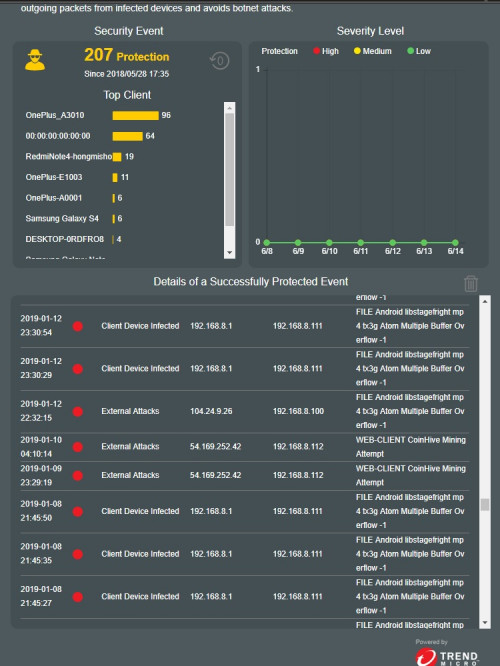500x666 pixels.
Task: Click the trash icon to delete event details
Action: (471, 283)
